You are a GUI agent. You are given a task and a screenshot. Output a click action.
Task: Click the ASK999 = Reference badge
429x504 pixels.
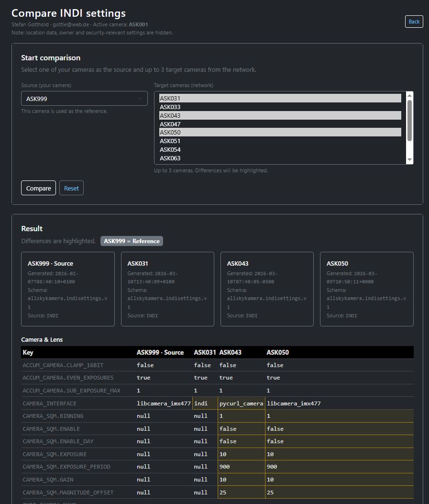[132, 241]
